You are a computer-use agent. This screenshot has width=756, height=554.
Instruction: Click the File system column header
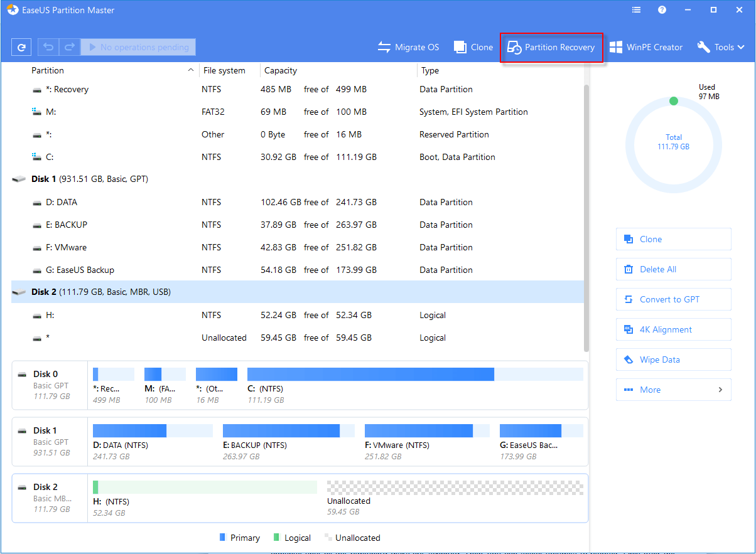click(x=224, y=71)
